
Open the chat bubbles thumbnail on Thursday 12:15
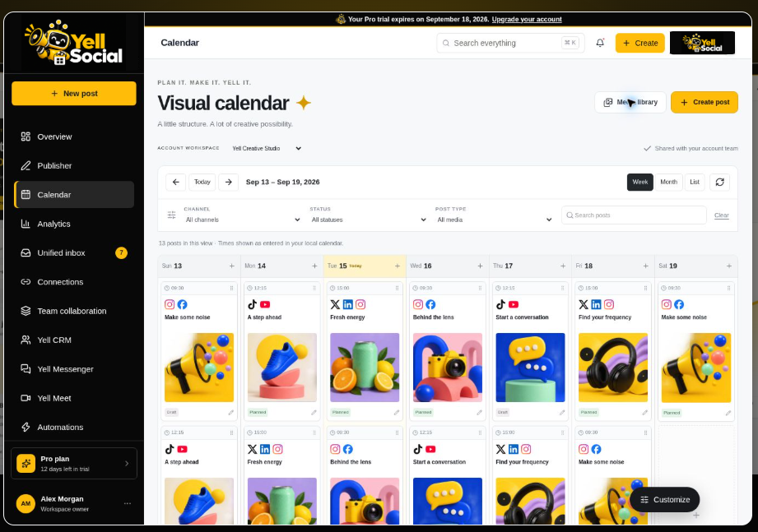[530, 368]
